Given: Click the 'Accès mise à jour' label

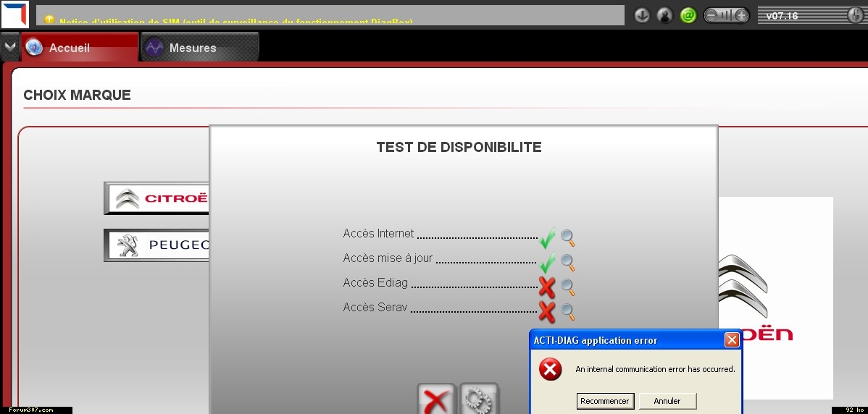Looking at the screenshot, I should click(x=388, y=258).
